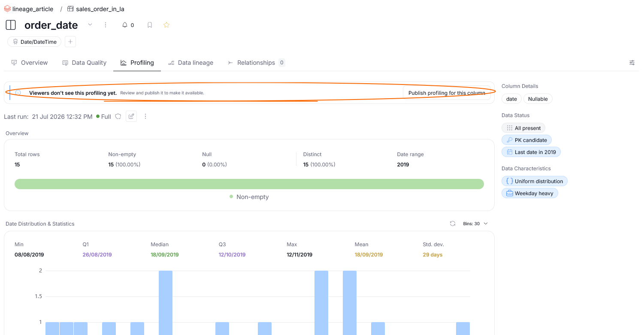Click the date column detail chip
The height and width of the screenshot is (335, 644).
[x=511, y=99]
